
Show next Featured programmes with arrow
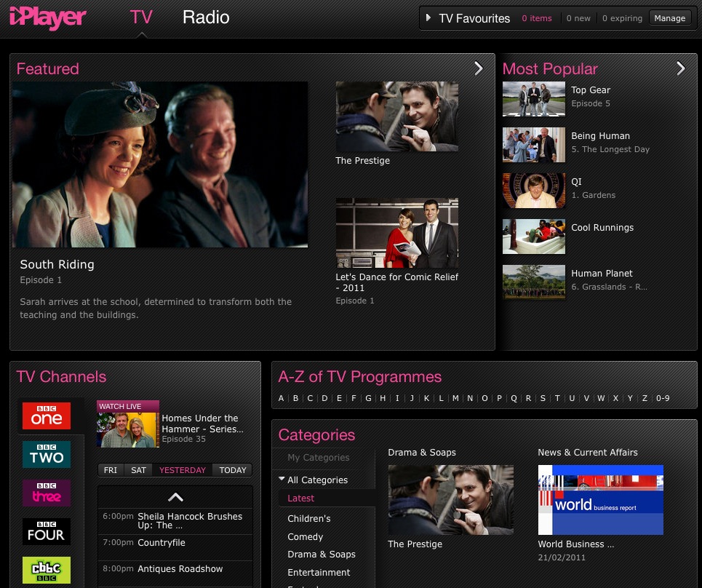(479, 68)
